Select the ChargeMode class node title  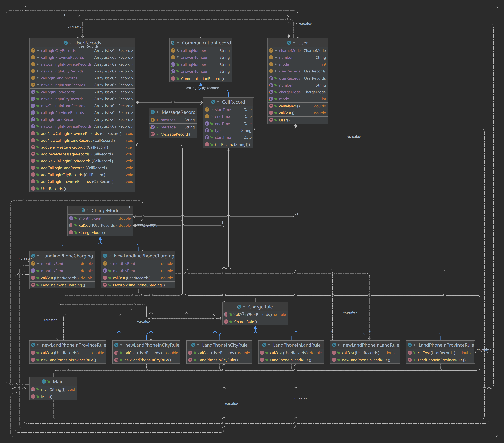[x=105, y=210]
